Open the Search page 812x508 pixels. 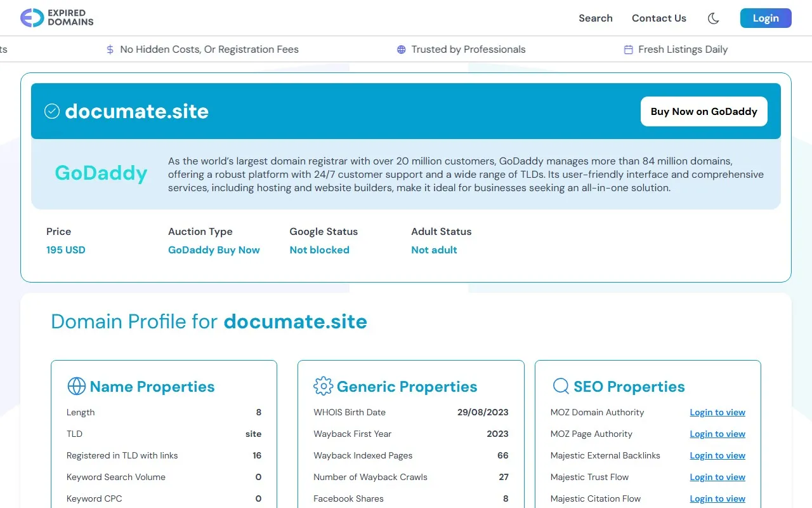(x=595, y=18)
